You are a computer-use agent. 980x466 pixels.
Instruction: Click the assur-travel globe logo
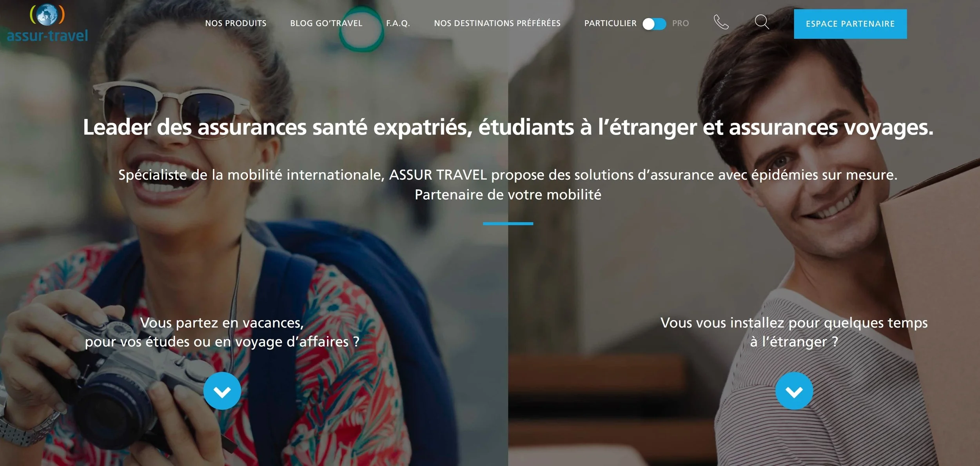click(x=47, y=23)
